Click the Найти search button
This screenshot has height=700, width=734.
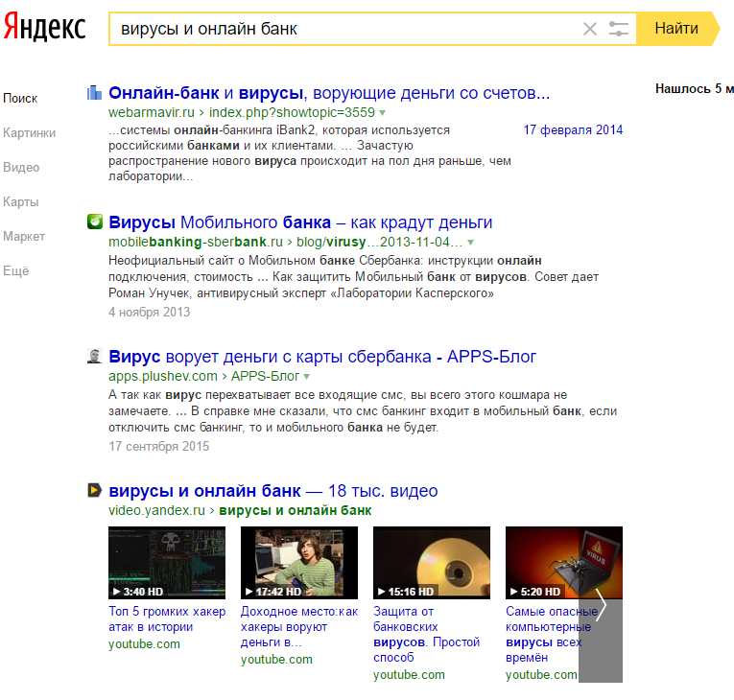point(677,29)
